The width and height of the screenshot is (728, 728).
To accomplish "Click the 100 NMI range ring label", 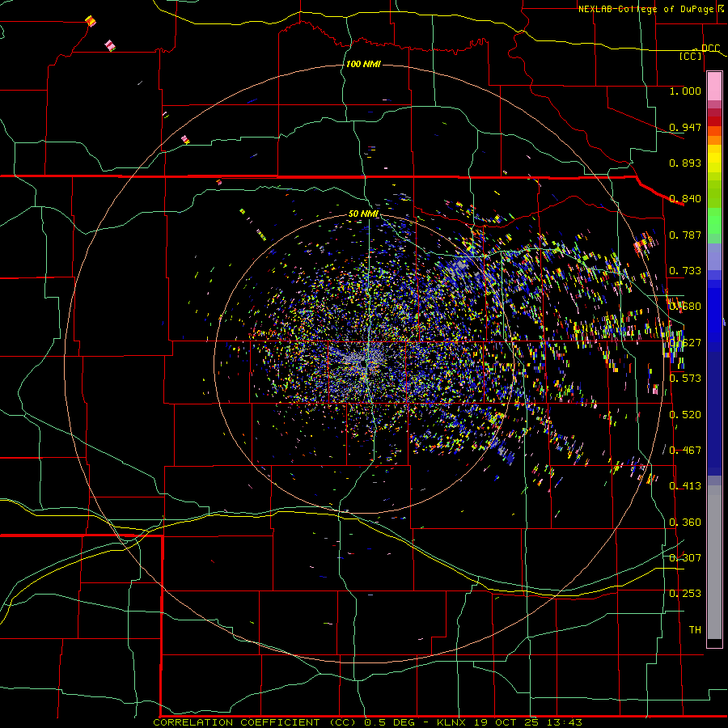I will [x=363, y=64].
